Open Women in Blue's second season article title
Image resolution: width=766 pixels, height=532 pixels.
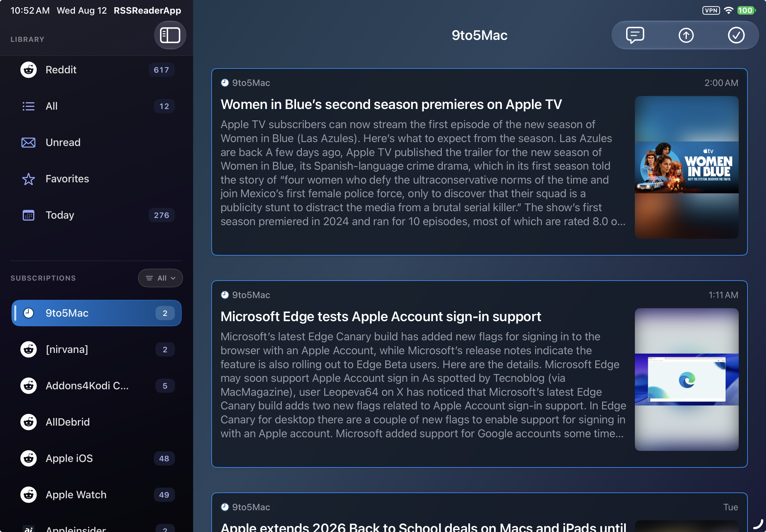point(391,104)
